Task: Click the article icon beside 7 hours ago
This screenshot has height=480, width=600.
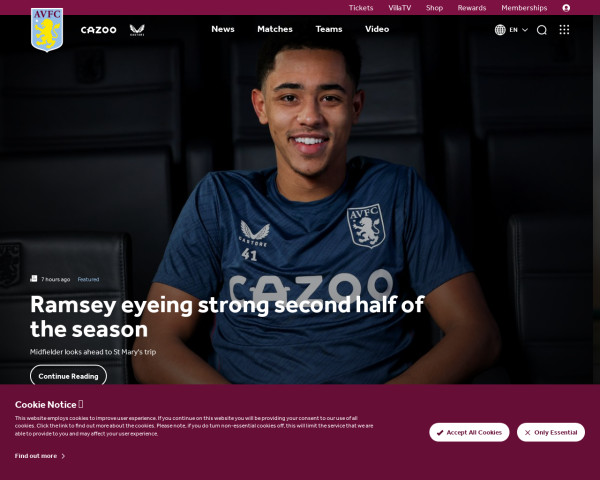Action: pyautogui.click(x=34, y=279)
